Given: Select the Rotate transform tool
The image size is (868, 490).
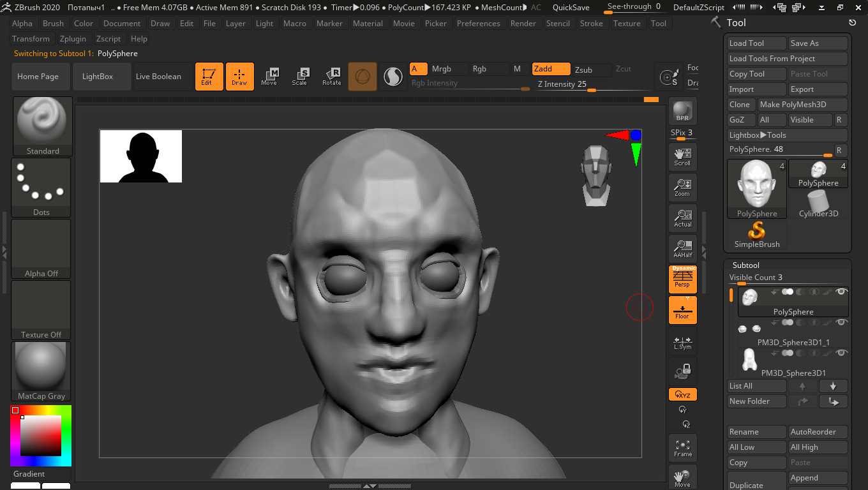Looking at the screenshot, I should click(x=331, y=77).
